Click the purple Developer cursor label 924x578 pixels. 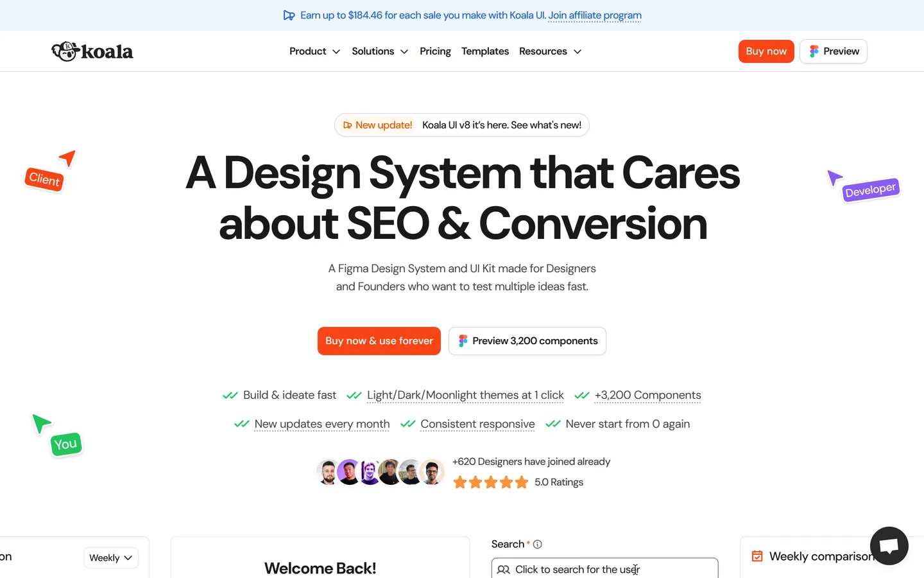[871, 190]
